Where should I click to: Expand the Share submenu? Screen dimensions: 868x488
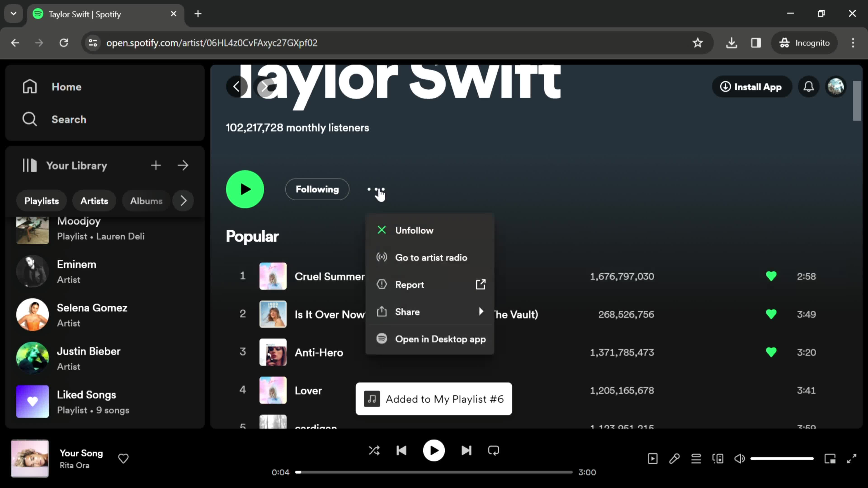pyautogui.click(x=430, y=312)
